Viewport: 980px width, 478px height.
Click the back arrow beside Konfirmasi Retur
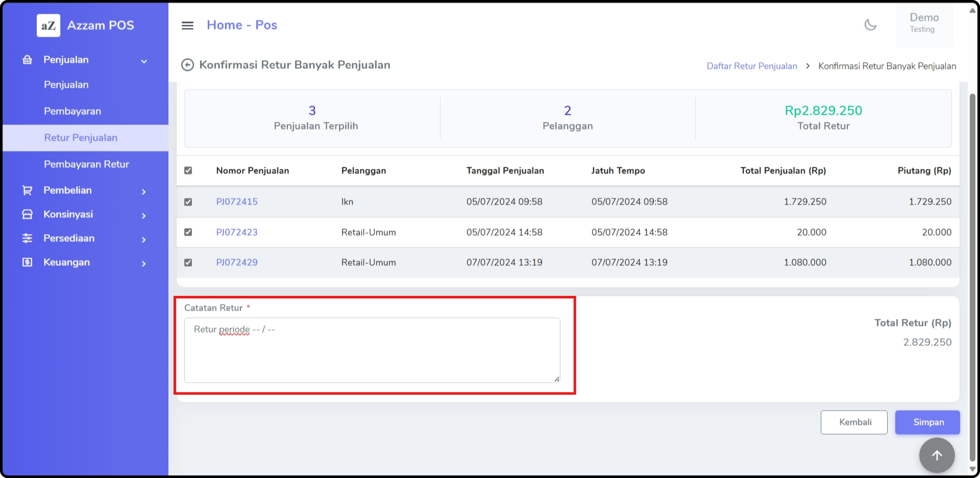(x=187, y=65)
